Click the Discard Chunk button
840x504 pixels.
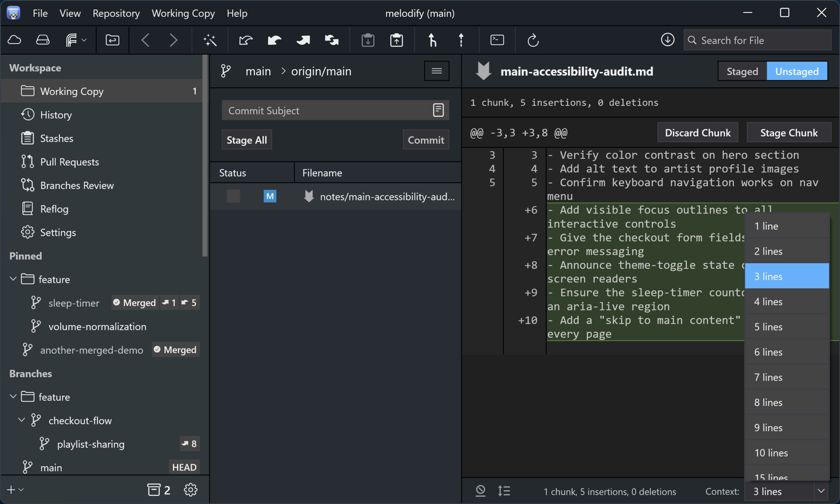coord(698,133)
